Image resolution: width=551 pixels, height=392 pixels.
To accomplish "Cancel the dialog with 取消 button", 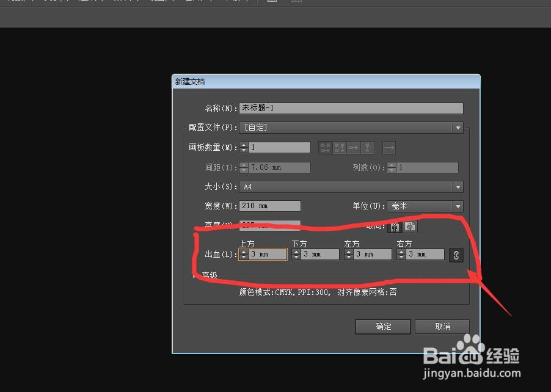I will [x=442, y=327].
